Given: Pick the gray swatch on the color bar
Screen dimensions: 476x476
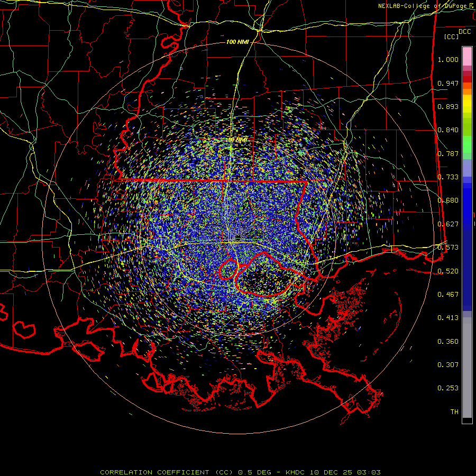Looking at the screenshot, I should point(467,368).
